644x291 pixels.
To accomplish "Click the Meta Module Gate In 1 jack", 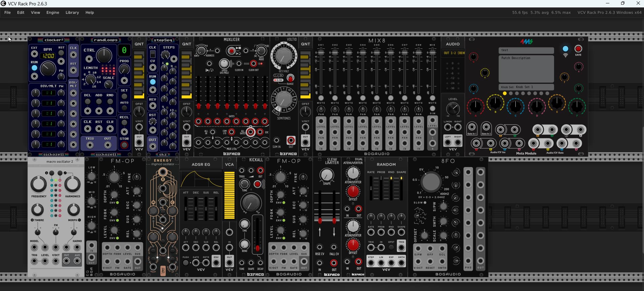I will tap(472, 127).
